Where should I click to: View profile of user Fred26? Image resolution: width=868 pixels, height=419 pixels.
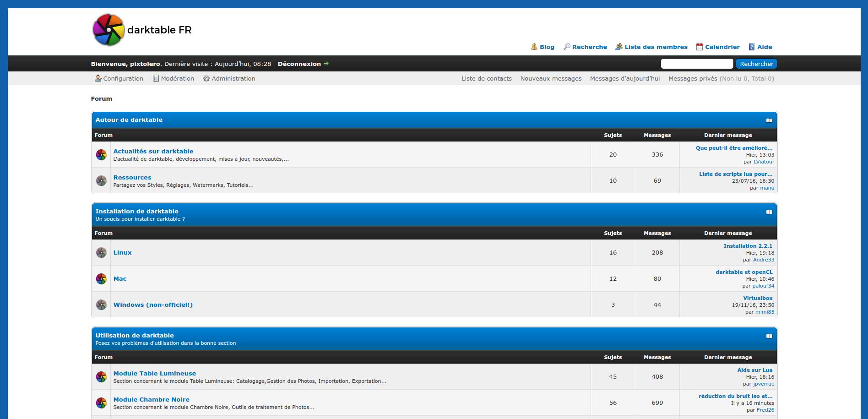coord(765,410)
